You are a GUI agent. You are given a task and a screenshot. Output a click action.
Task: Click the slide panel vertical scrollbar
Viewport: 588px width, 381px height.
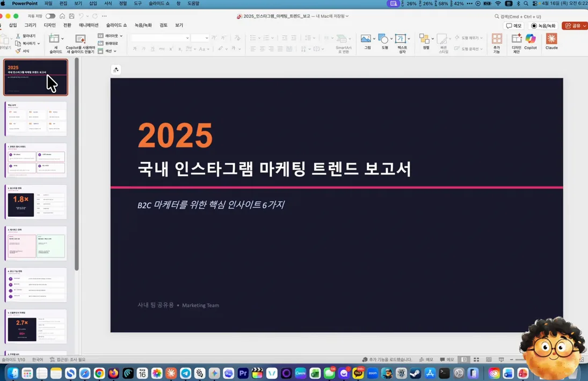[x=77, y=164]
